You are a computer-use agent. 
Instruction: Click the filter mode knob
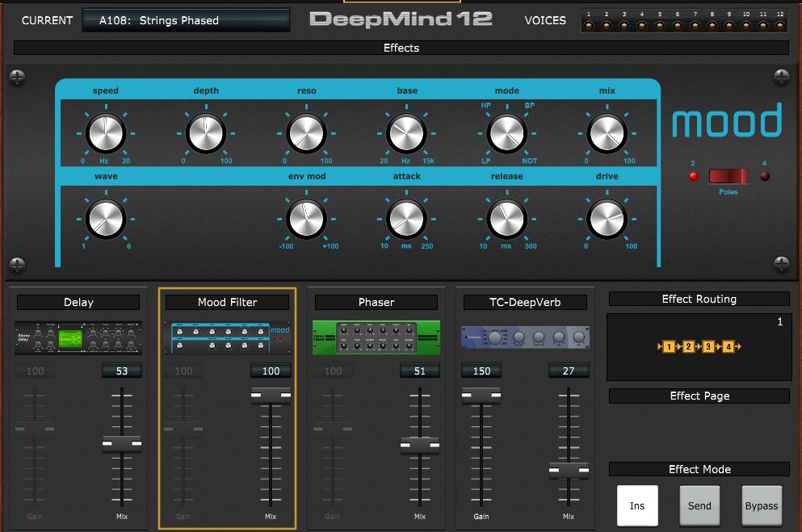click(507, 133)
